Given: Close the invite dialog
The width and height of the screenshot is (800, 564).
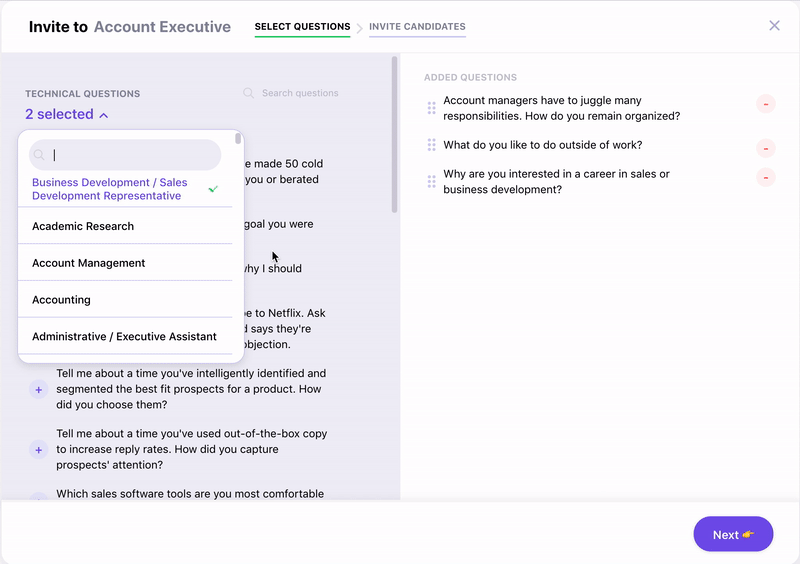Looking at the screenshot, I should [774, 26].
